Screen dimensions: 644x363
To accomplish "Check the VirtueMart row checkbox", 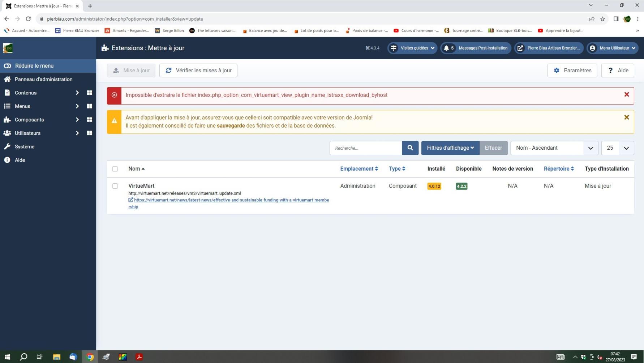I will pyautogui.click(x=115, y=186).
